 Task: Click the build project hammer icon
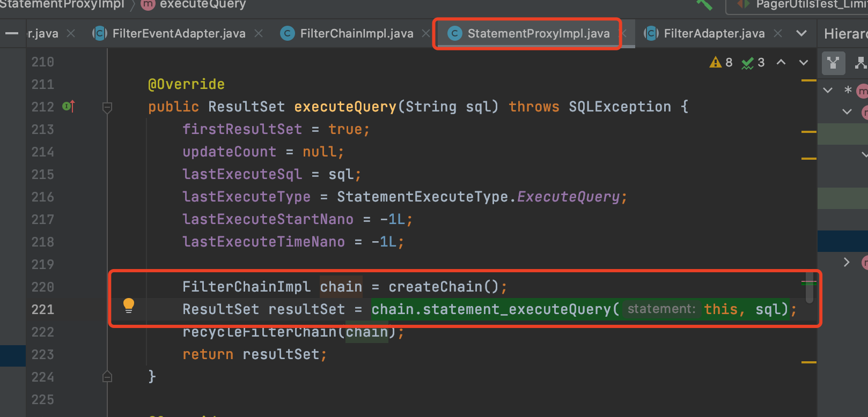pyautogui.click(x=704, y=5)
